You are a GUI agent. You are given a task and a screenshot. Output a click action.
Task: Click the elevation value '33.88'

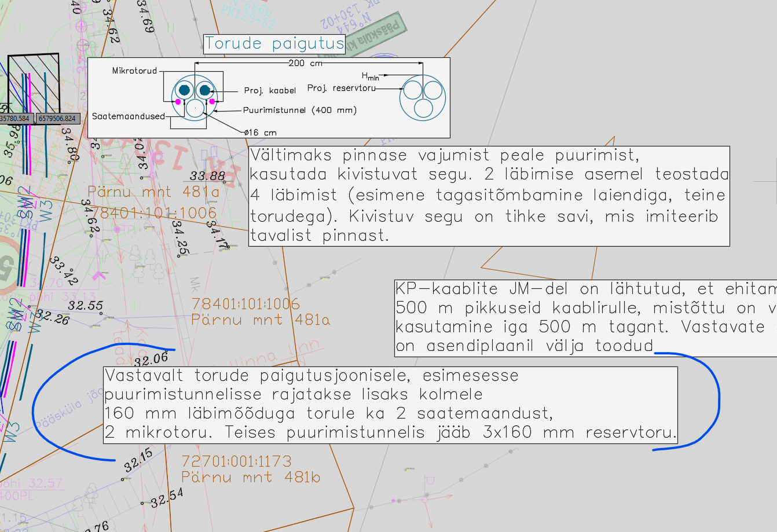[x=207, y=176]
